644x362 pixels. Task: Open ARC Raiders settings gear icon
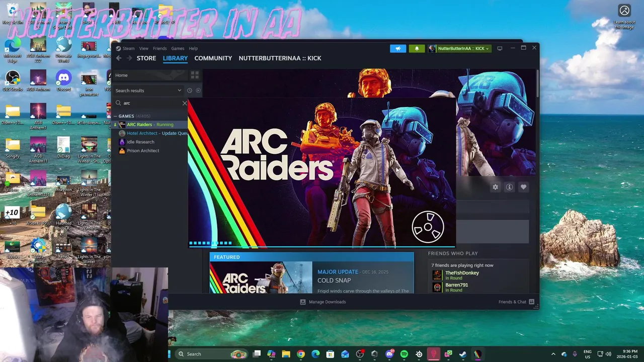point(496,187)
